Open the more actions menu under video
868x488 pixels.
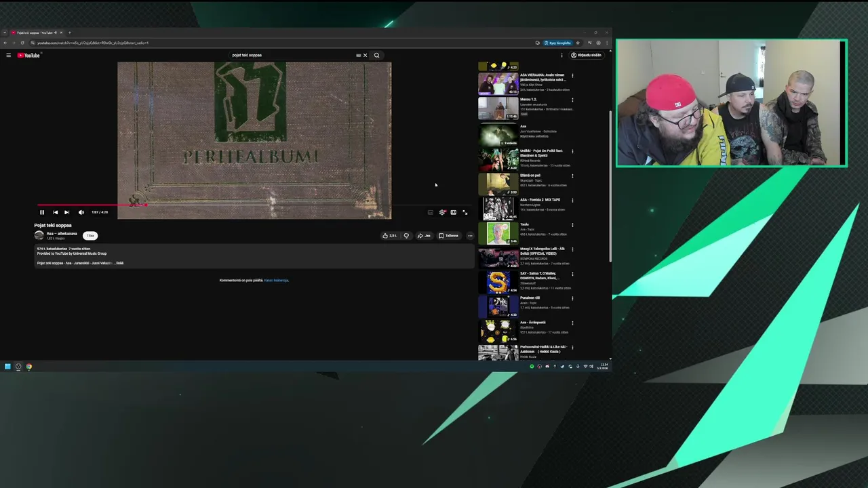470,235
